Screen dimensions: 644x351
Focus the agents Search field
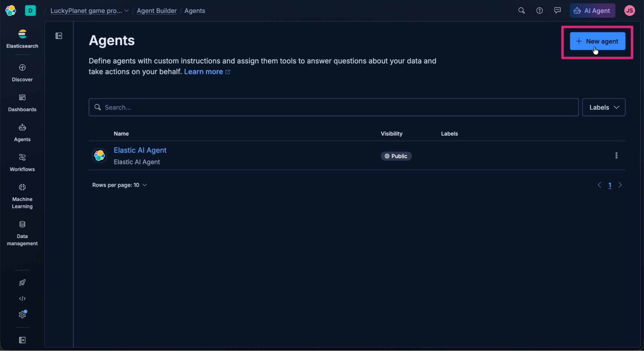333,107
